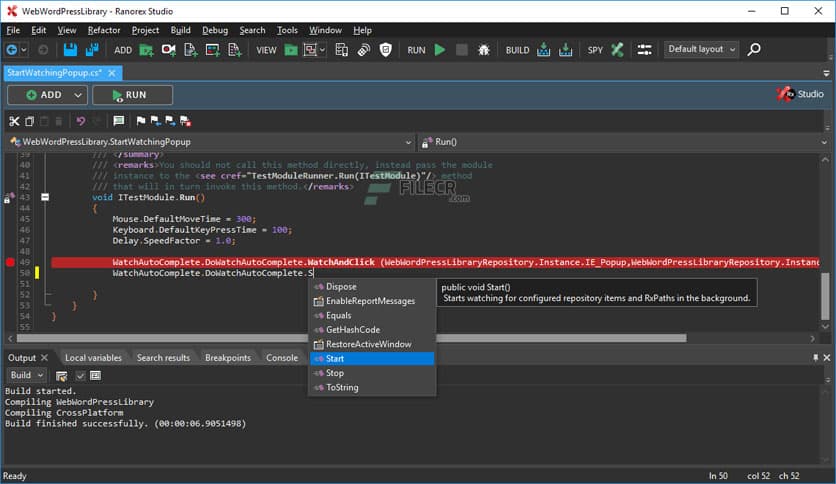Click the shield checkmark icon
This screenshot has width=836, height=484.
pyautogui.click(x=385, y=50)
